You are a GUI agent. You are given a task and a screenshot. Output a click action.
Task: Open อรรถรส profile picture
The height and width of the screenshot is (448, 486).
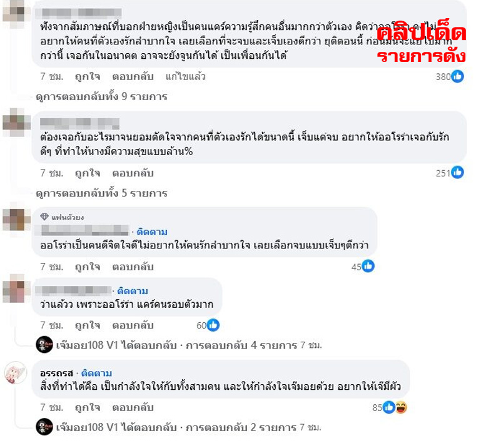tap(16, 373)
